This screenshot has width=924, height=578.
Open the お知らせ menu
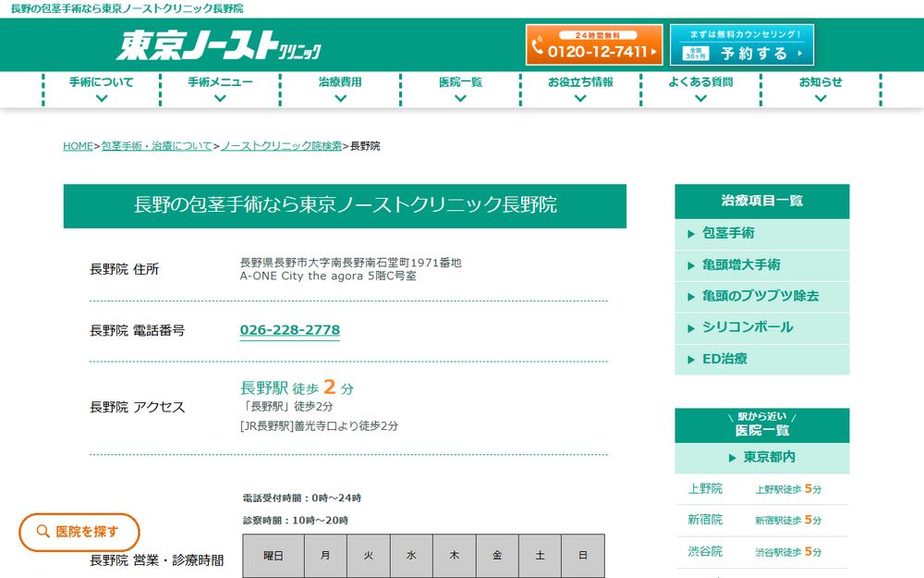(x=821, y=82)
